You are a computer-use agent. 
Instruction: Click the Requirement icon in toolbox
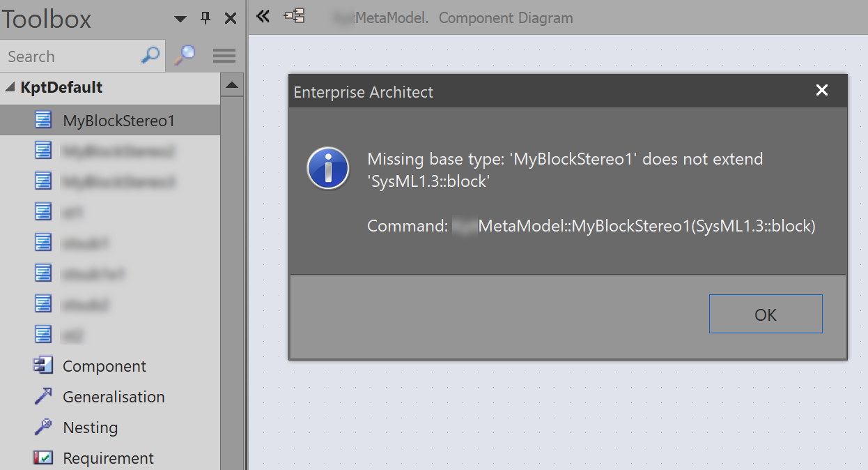[x=43, y=457]
